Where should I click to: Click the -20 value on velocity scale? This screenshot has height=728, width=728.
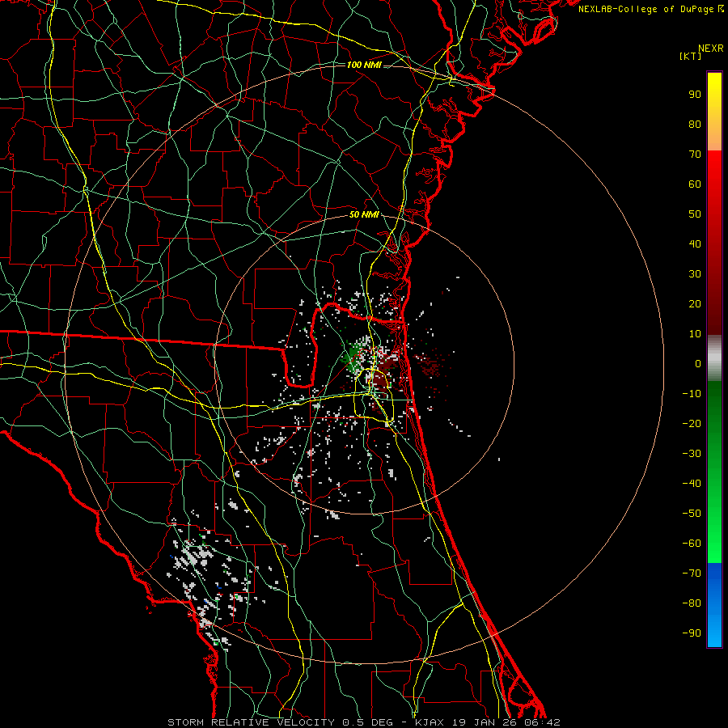692,423
